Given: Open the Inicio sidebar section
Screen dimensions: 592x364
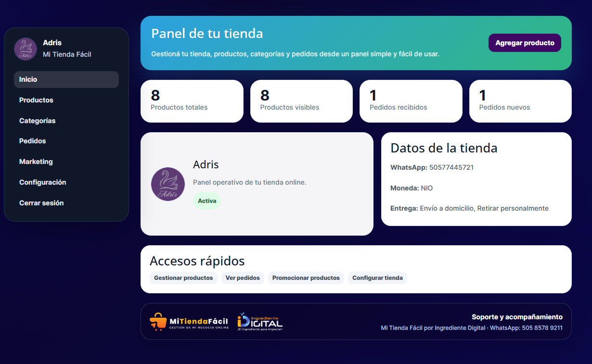Looking at the screenshot, I should coord(66,79).
